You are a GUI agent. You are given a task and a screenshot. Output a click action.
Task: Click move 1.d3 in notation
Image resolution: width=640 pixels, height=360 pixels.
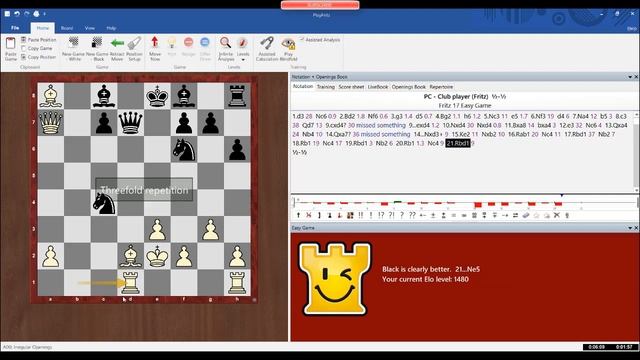pos(298,116)
